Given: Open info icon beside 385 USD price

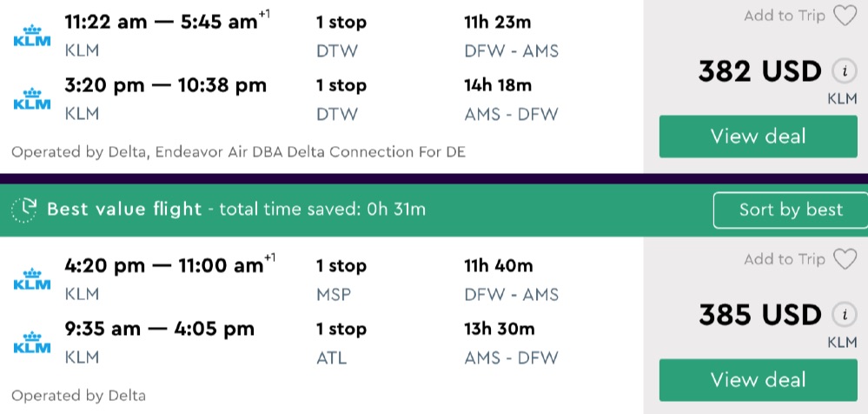Looking at the screenshot, I should pyautogui.click(x=841, y=315).
